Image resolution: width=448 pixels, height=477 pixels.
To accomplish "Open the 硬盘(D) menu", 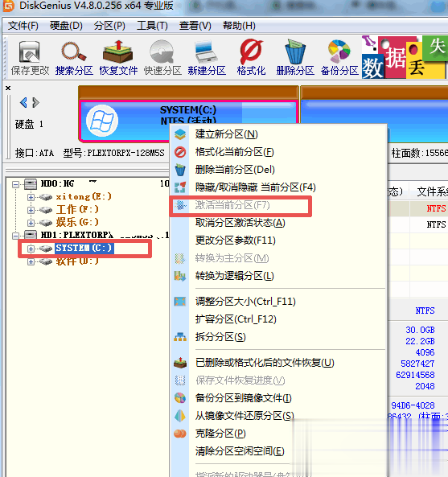I will tap(66, 26).
